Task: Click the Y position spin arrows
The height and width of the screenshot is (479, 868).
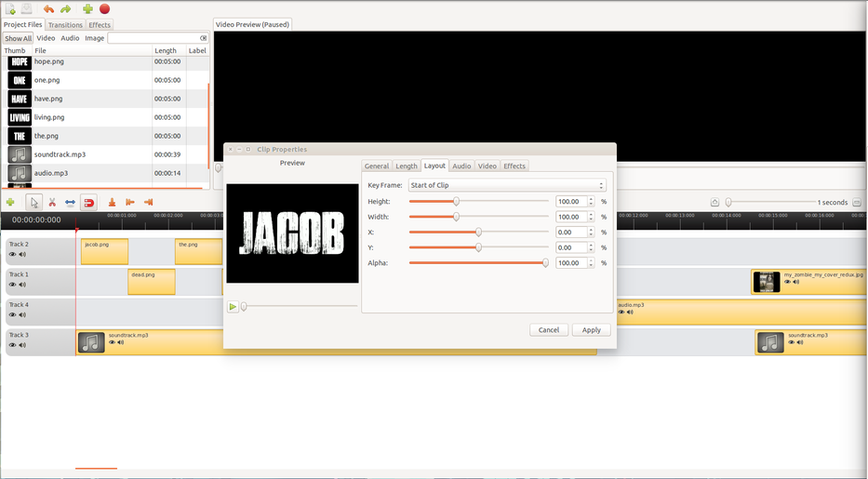Action: tap(591, 247)
